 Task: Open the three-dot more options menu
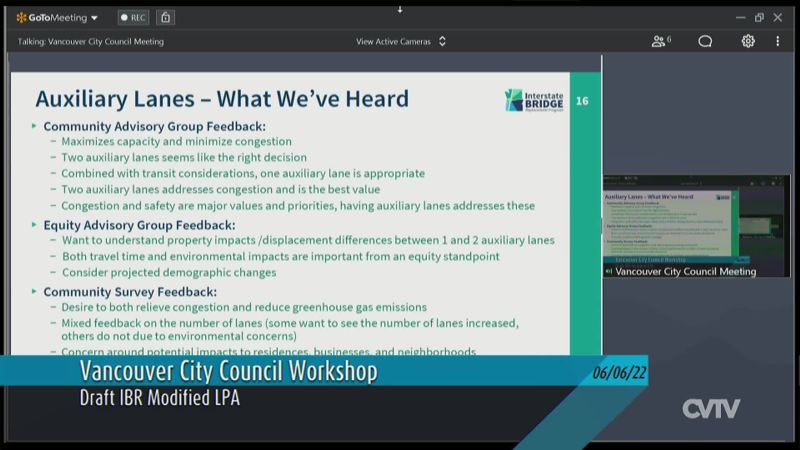click(x=777, y=41)
